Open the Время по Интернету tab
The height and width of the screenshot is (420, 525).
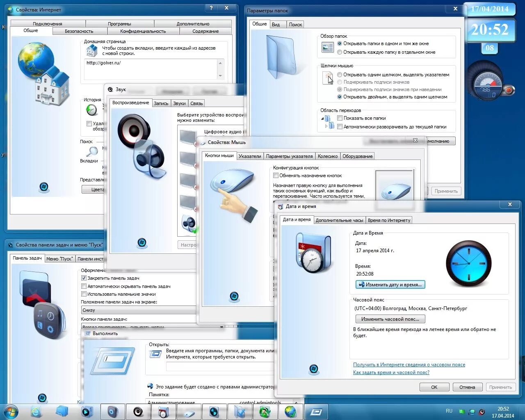click(389, 220)
